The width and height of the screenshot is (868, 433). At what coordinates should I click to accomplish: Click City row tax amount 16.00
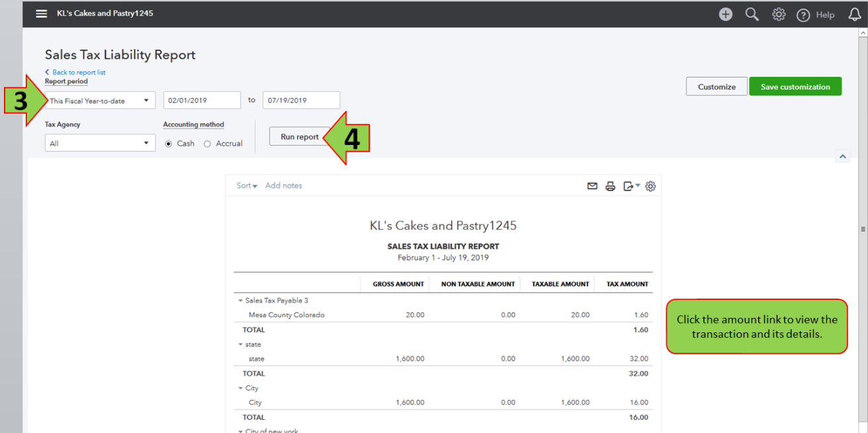(638, 403)
